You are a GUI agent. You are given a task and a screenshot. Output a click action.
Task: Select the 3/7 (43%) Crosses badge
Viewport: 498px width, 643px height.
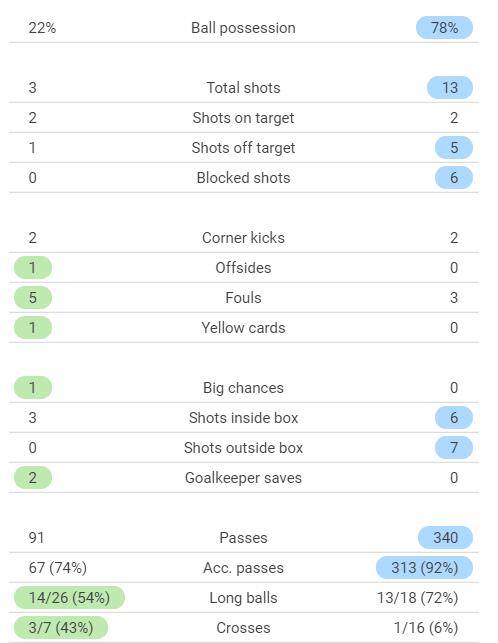61,628
